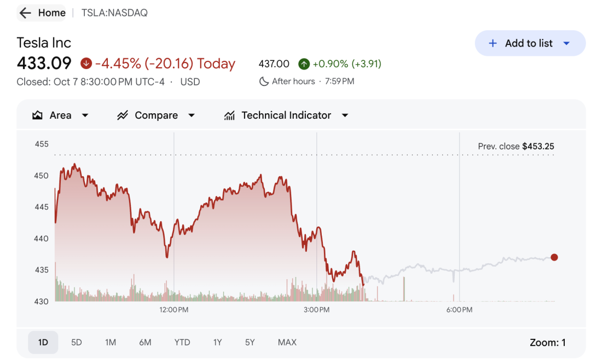591x364 pixels.
Task: Expand the Technical Indicator dropdown arrow
Action: (345, 115)
